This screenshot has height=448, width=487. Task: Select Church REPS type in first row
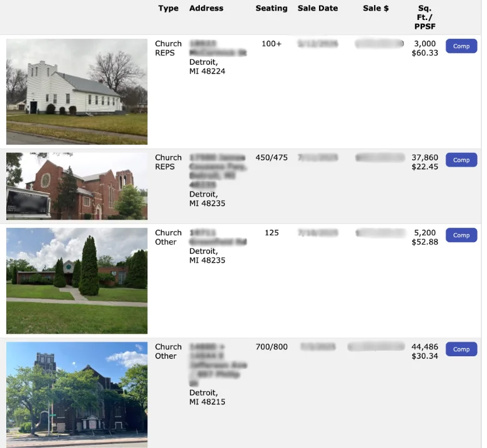[x=169, y=48]
